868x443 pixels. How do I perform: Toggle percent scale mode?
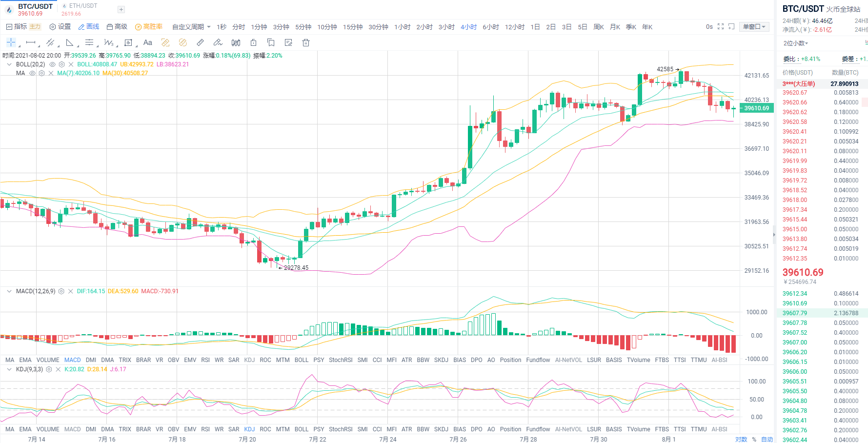coord(754,439)
